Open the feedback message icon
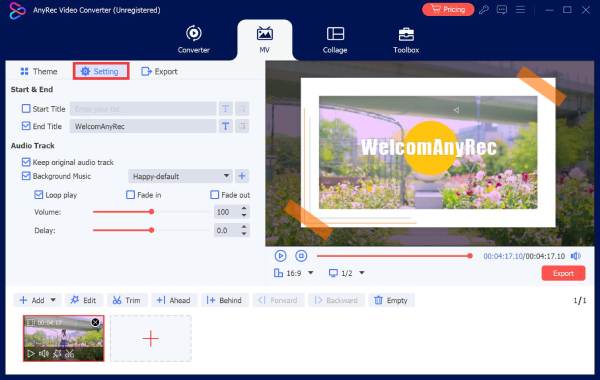 tap(502, 10)
